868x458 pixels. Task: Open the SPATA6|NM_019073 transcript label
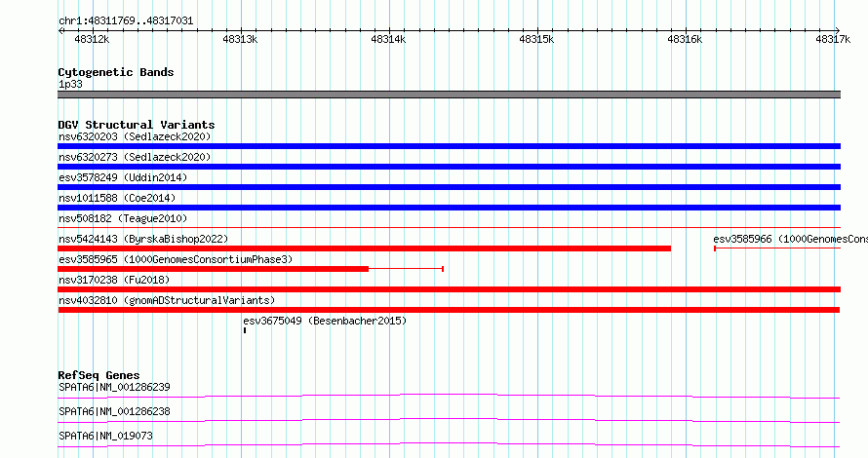click(x=105, y=436)
